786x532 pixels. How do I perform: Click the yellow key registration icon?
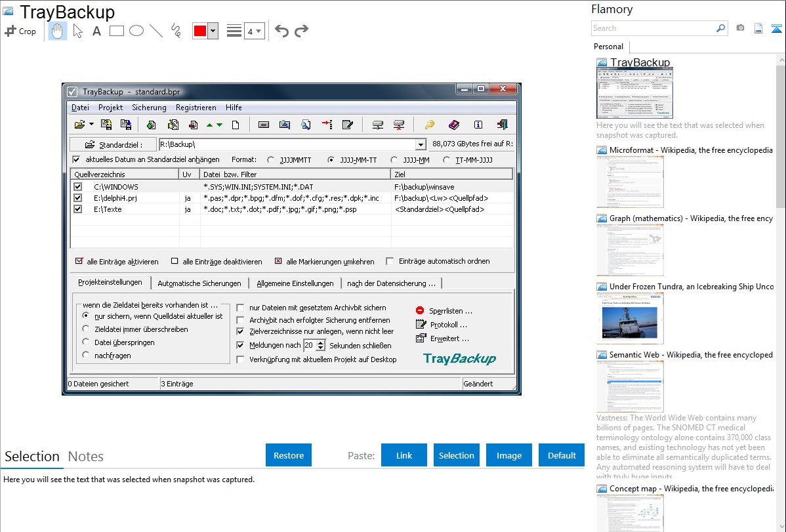tap(430, 125)
